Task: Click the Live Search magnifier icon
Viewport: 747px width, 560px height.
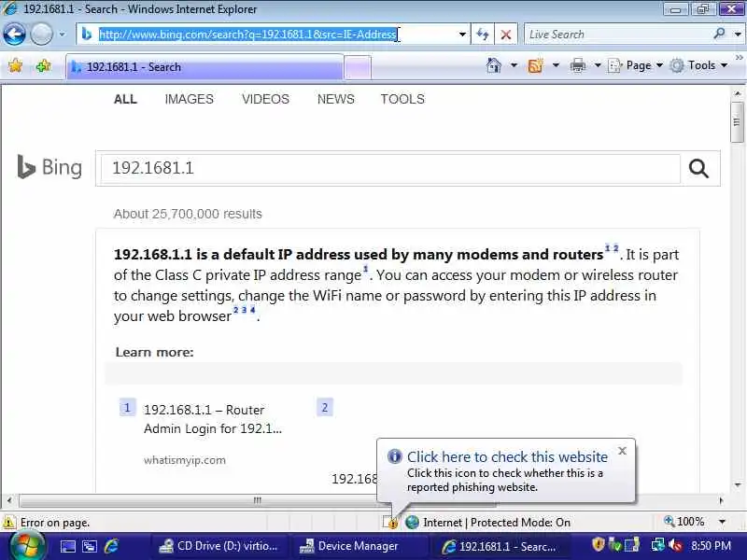Action: click(x=719, y=34)
